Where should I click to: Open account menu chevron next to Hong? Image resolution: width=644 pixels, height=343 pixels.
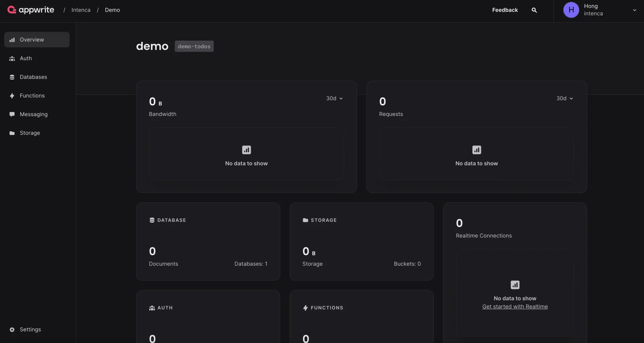[634, 10]
